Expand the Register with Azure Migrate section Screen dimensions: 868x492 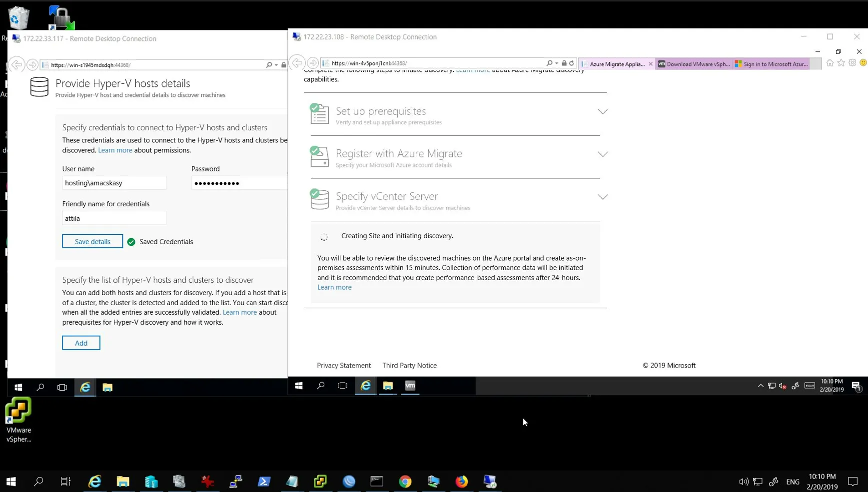click(603, 154)
